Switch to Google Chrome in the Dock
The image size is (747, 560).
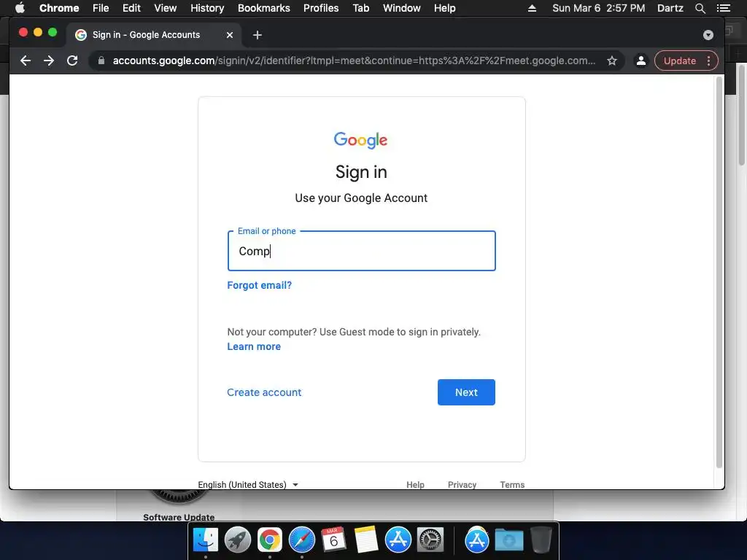pyautogui.click(x=270, y=540)
